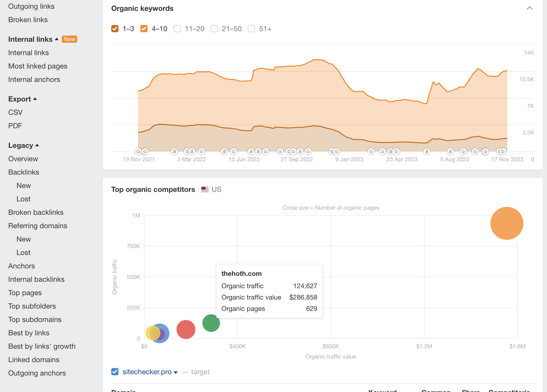Click the red competitor bubble
The width and height of the screenshot is (547, 392).
coord(186,329)
